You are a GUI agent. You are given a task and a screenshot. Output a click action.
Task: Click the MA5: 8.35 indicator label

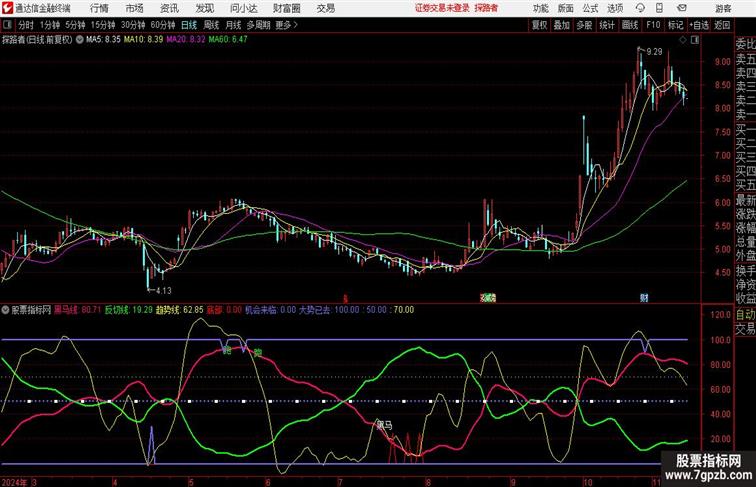(103, 40)
